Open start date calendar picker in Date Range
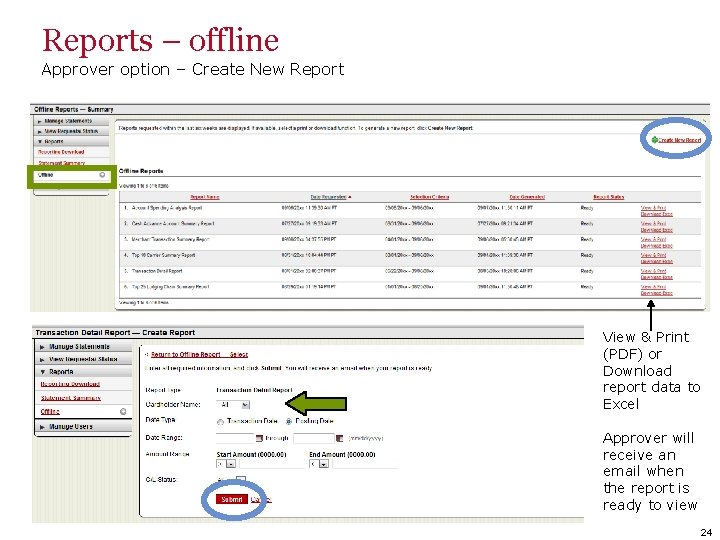 pos(259,439)
